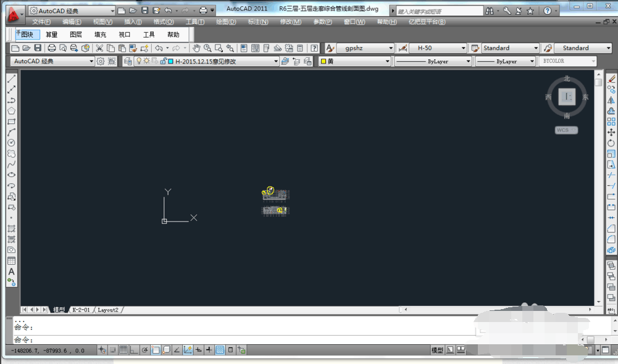Click the Cut scissors icon
This screenshot has width=618, height=364.
pos(99,48)
